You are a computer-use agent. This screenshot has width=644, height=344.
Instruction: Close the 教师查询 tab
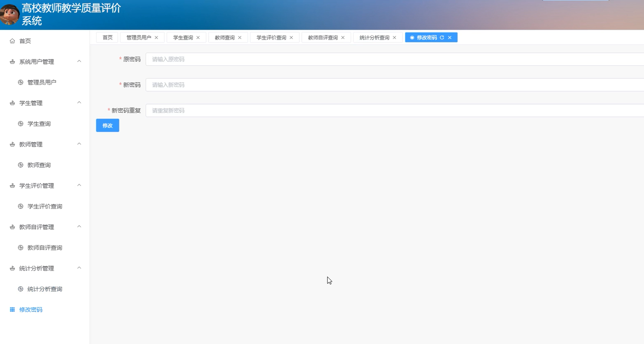point(240,37)
